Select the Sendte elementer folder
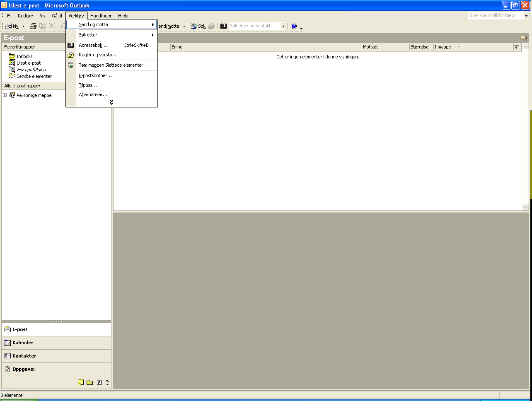 (x=34, y=76)
